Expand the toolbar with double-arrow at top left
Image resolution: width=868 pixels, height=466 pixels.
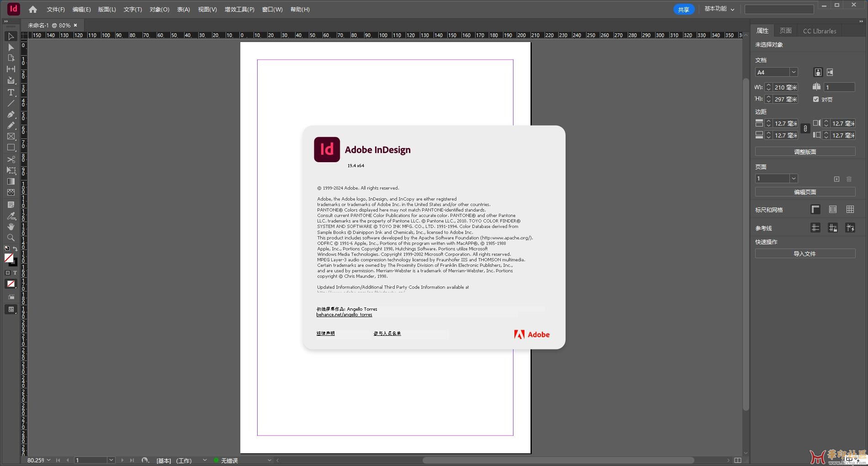[x=6, y=21]
